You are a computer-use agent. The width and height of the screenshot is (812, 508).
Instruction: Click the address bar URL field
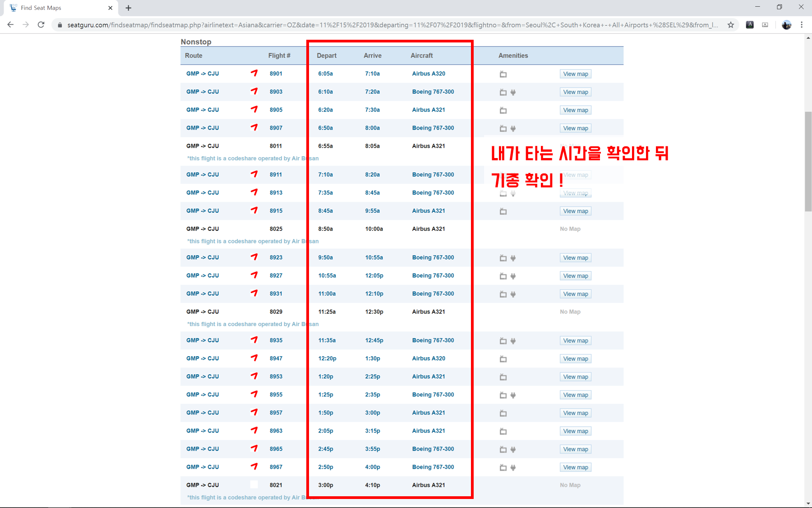click(x=392, y=25)
